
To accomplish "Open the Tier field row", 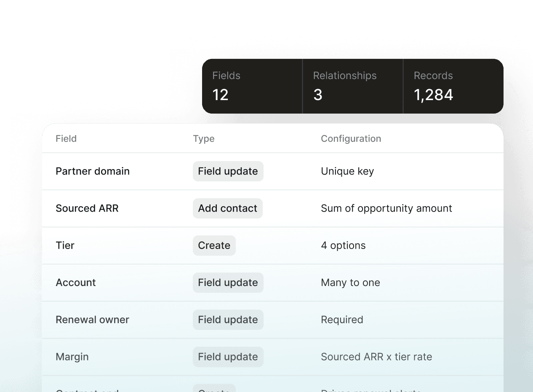I will [273, 246].
